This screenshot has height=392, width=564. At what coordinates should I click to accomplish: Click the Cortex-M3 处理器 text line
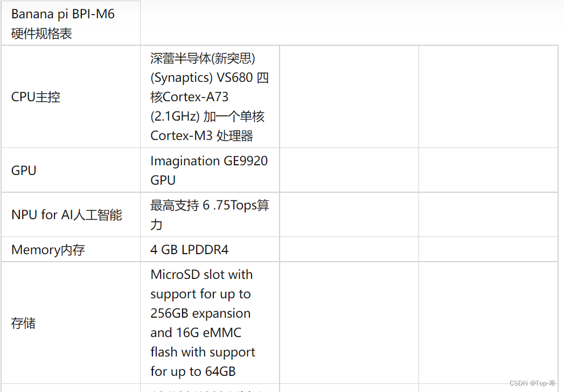202,136
